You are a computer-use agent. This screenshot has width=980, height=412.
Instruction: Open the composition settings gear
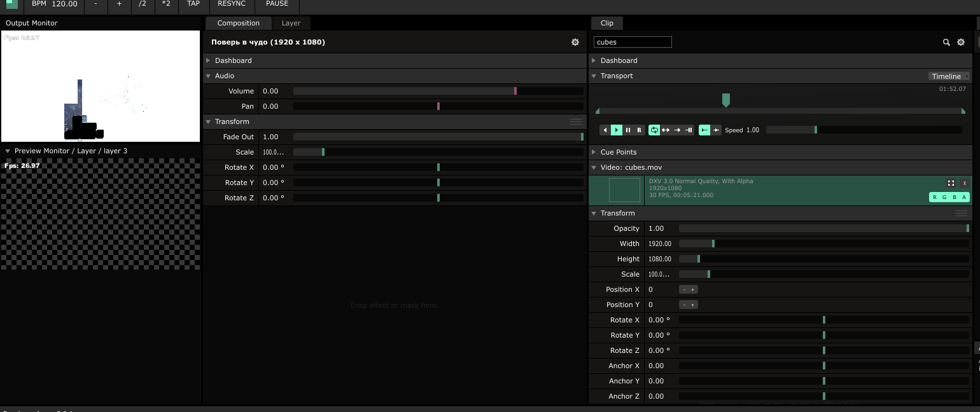[x=575, y=42]
